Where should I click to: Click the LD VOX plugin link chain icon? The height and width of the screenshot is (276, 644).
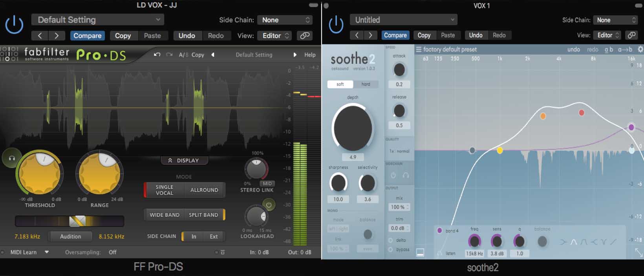tap(305, 36)
